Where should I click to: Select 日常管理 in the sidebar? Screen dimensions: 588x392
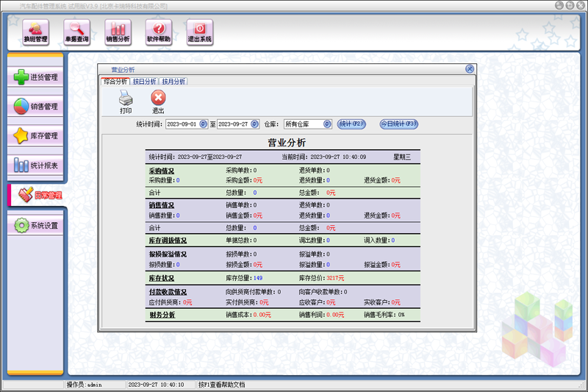point(37,195)
